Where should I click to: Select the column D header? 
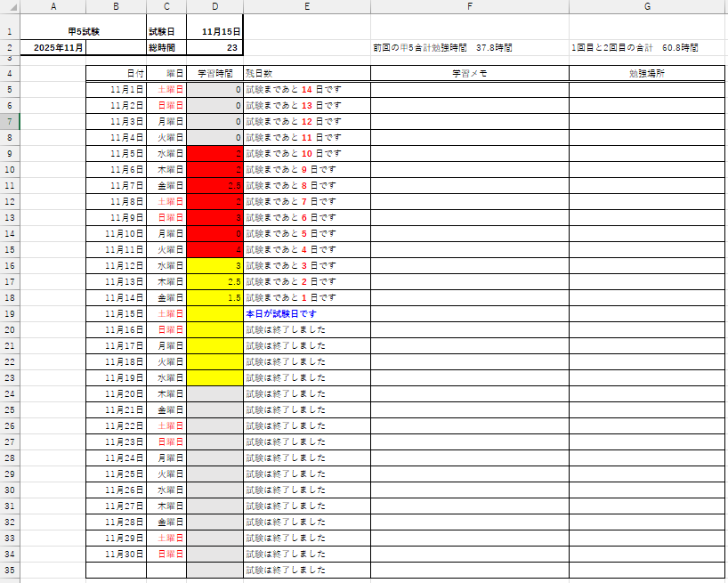[x=214, y=6]
